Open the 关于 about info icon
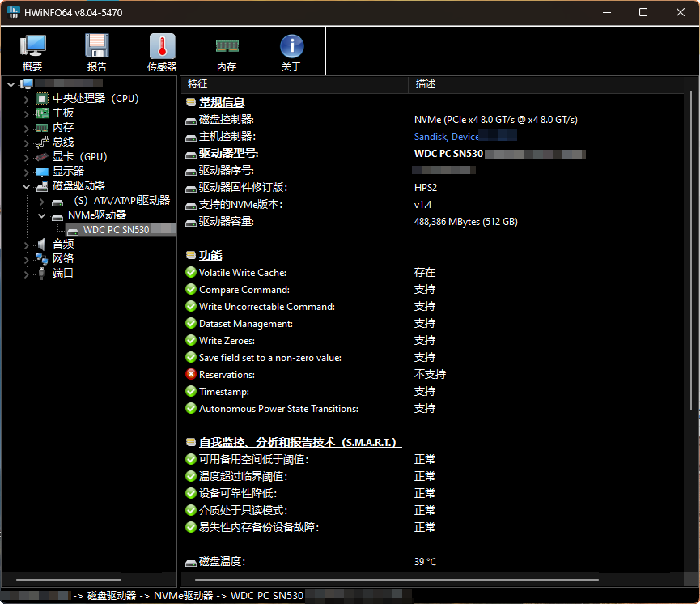The width and height of the screenshot is (700, 604). [291, 46]
